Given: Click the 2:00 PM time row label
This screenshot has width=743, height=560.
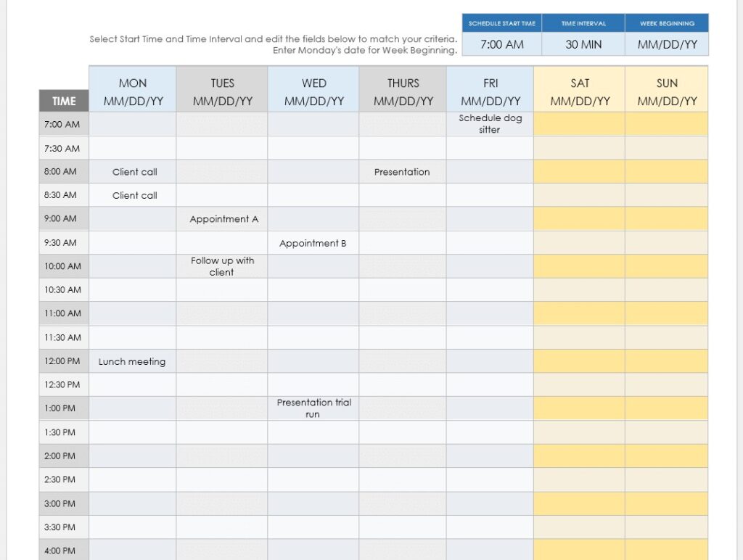Looking at the screenshot, I should click(x=64, y=456).
